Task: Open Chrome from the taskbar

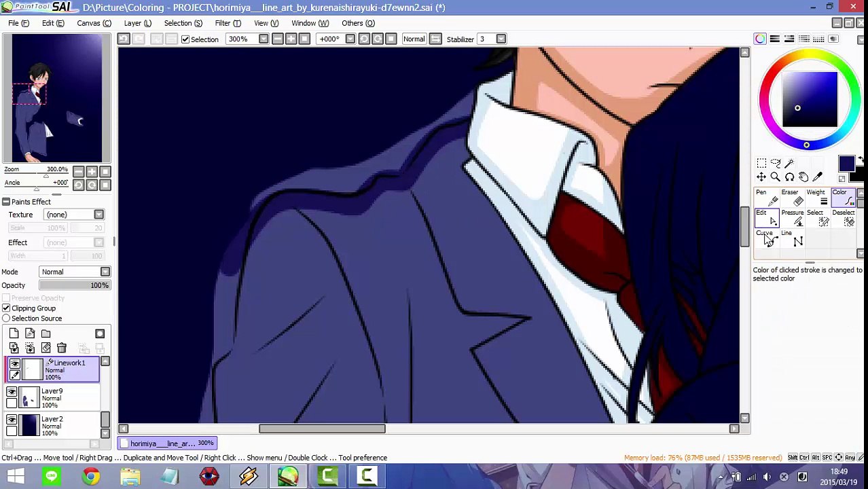Action: point(91,476)
